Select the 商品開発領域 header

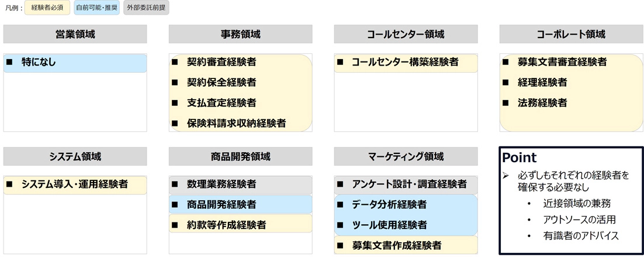(x=240, y=156)
